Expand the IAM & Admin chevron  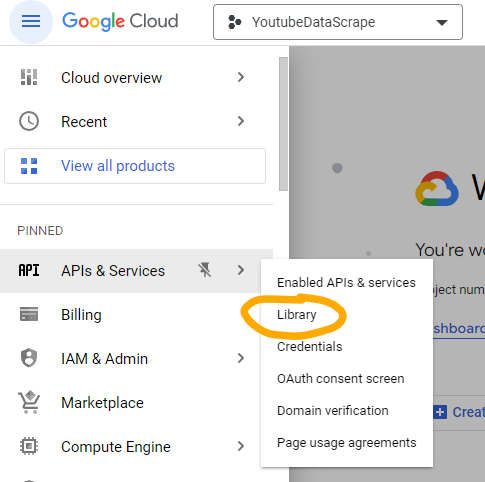pyautogui.click(x=241, y=358)
